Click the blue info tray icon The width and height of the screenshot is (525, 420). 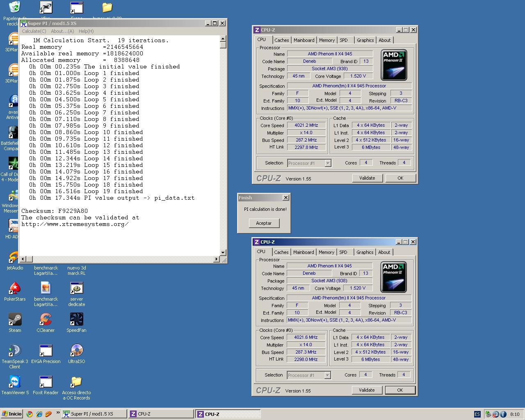503,414
